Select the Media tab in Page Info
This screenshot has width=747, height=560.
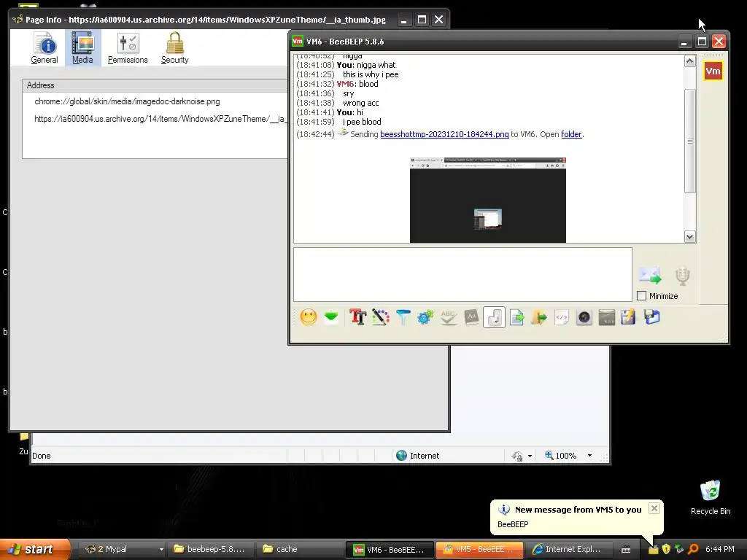tap(83, 47)
